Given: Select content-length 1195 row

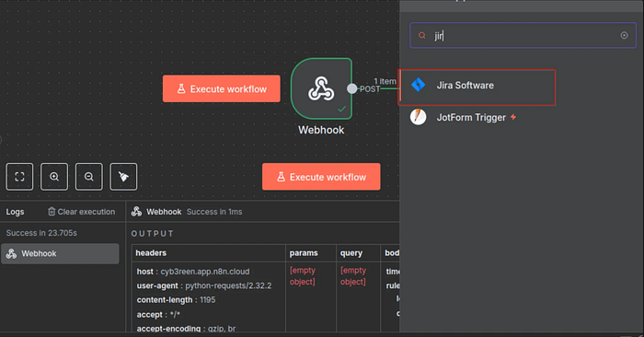Looking at the screenshot, I should (177, 300).
